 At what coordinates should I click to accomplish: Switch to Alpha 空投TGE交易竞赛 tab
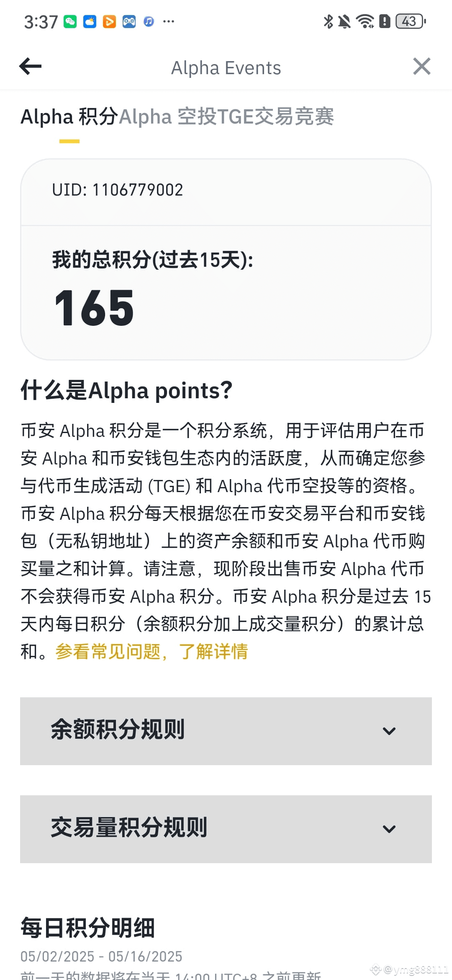(x=226, y=117)
